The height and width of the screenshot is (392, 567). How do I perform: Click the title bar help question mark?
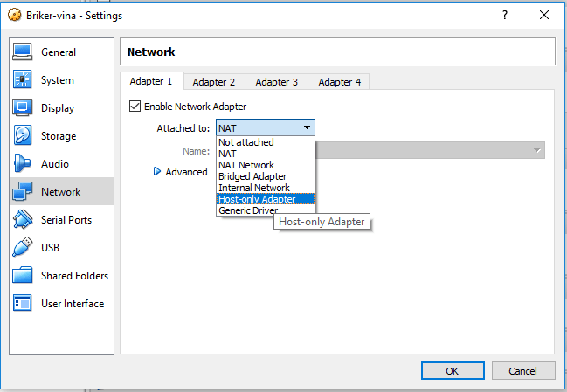[x=504, y=16]
